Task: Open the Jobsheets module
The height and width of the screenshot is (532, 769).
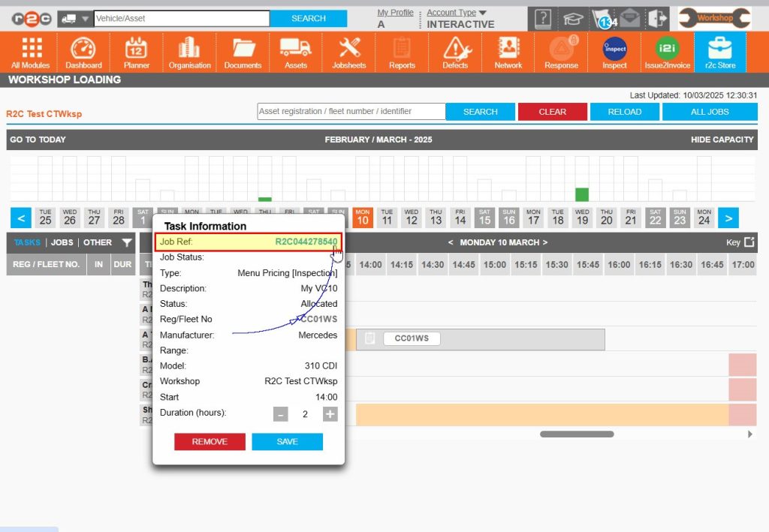Action: click(348, 51)
